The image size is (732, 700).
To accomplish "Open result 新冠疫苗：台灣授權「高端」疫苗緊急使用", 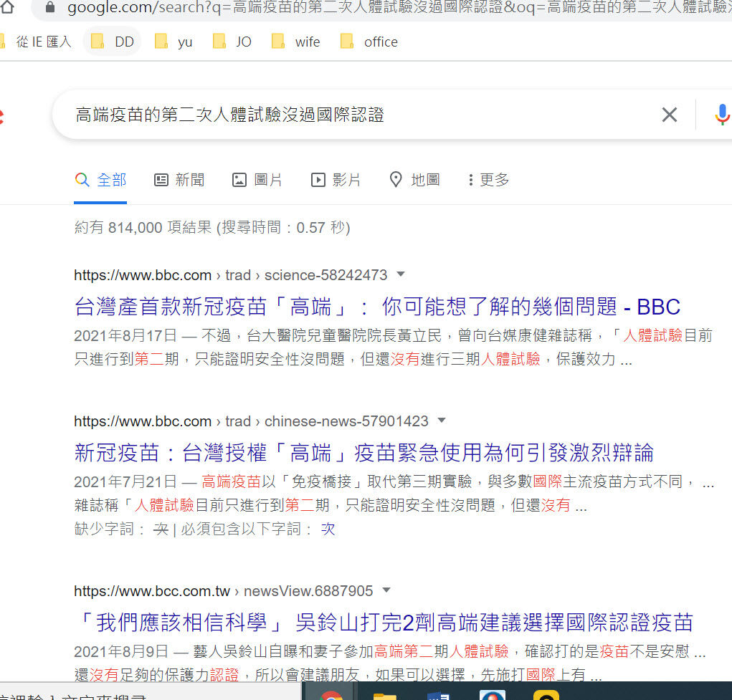I will coord(364,453).
